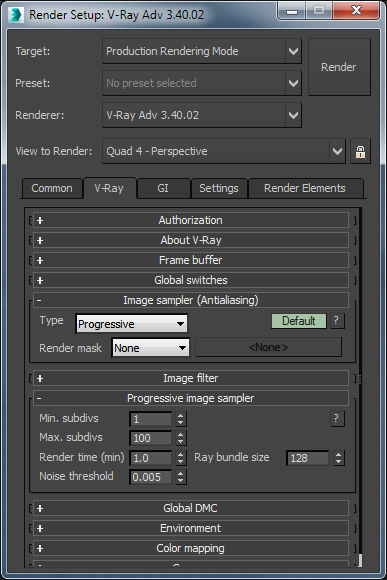Click the <None> render mask button
This screenshot has width=387, height=580.
268,347
